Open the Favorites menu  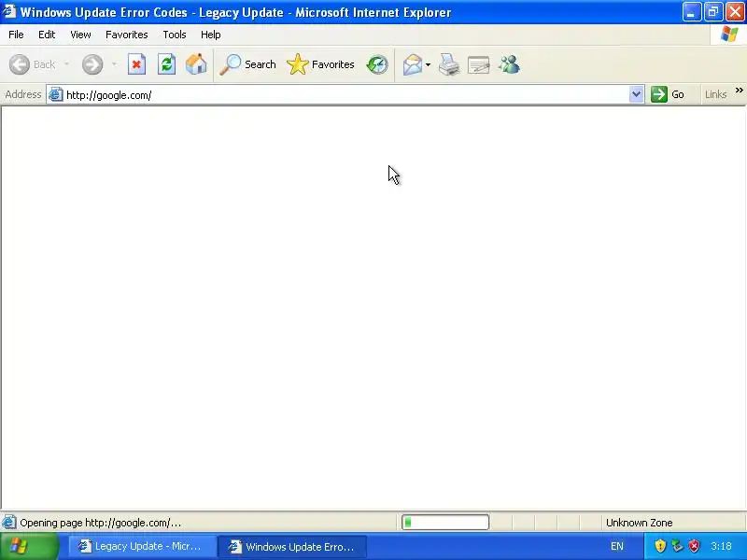tap(127, 35)
